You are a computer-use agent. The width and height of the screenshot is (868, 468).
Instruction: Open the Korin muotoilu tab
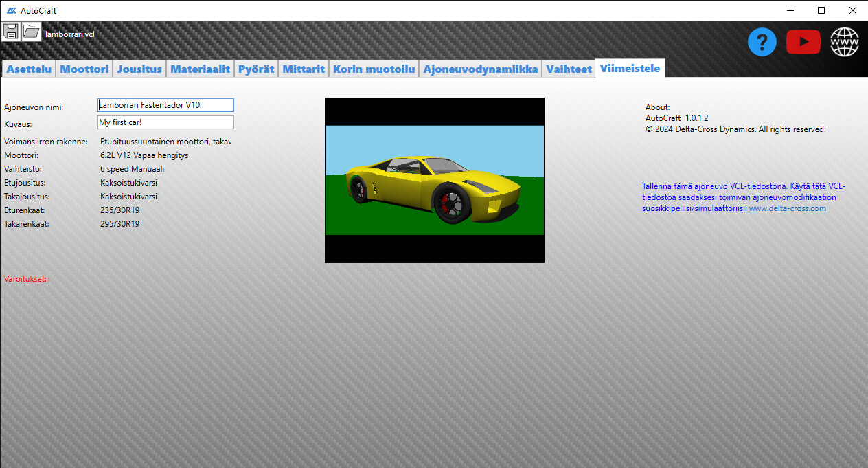[x=374, y=69]
